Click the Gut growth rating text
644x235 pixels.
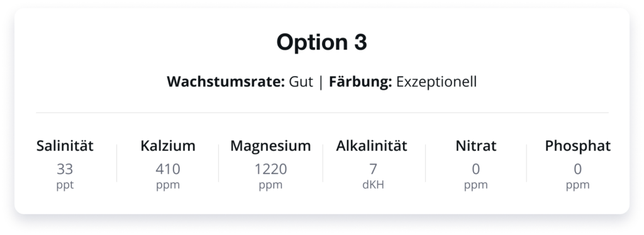pyautogui.click(x=301, y=82)
